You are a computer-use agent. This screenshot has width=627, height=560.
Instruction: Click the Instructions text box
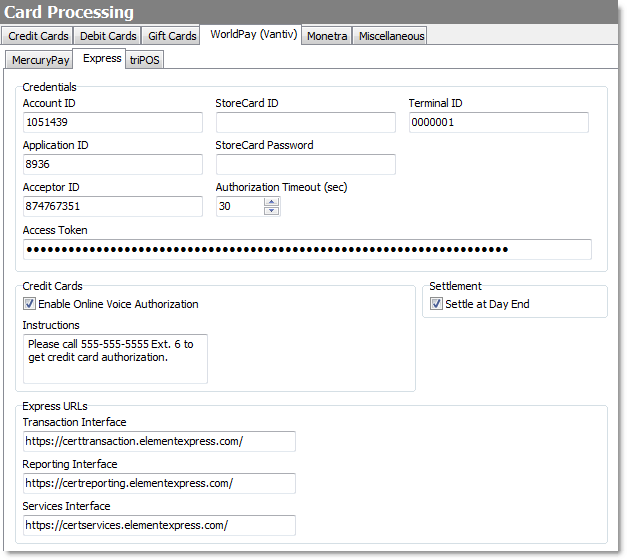[x=115, y=359]
